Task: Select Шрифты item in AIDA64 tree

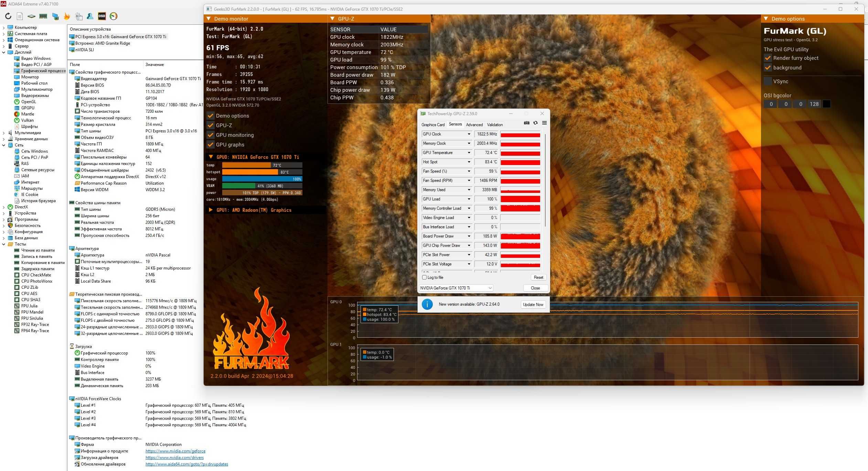Action: [x=29, y=127]
